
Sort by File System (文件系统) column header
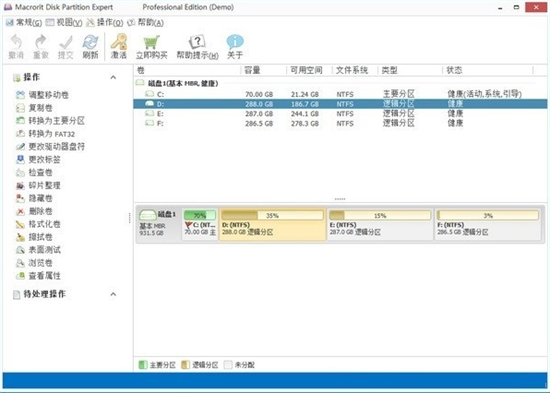point(355,71)
